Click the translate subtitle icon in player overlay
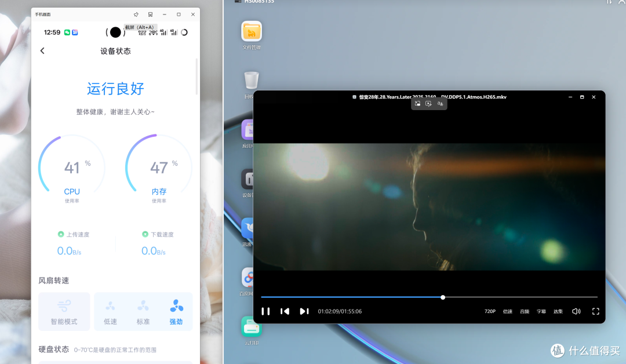The height and width of the screenshot is (364, 626). coord(440,104)
